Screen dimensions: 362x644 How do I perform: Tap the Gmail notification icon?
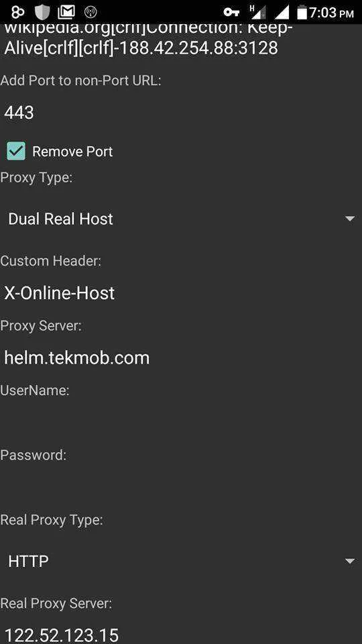66,12
